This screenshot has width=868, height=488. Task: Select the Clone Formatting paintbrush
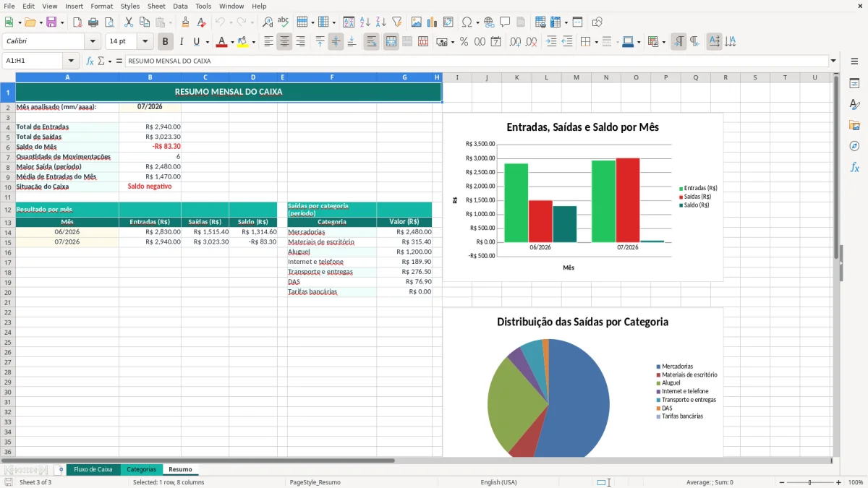coord(186,22)
